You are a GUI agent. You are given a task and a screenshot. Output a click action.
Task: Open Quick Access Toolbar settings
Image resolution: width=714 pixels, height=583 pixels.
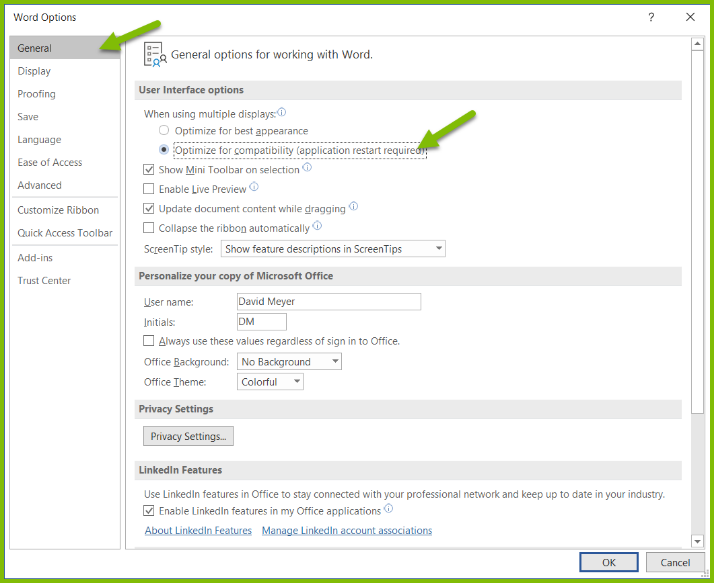point(65,233)
